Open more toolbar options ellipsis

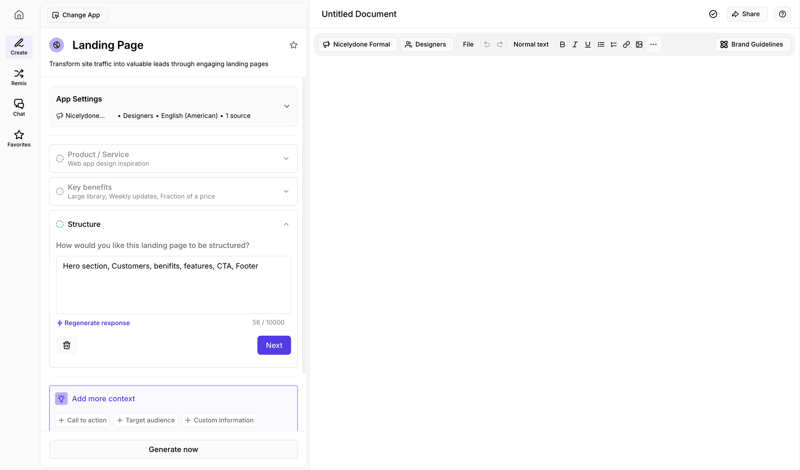653,44
